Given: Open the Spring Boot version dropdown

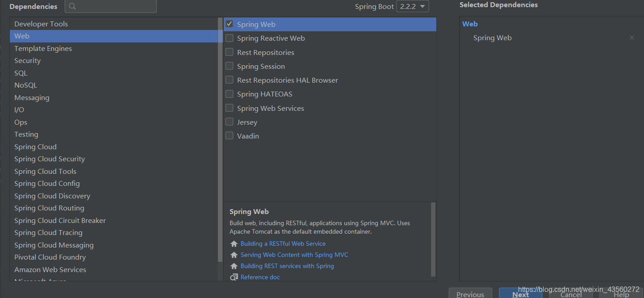Looking at the screenshot, I should coord(413,6).
